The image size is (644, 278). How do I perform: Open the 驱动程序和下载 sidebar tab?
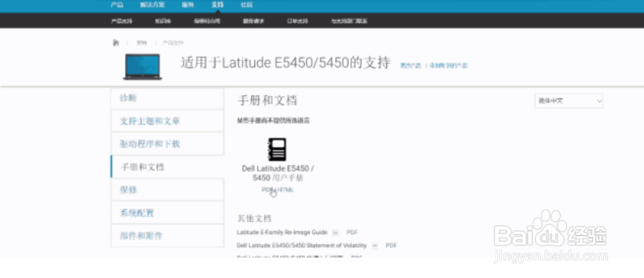click(167, 144)
